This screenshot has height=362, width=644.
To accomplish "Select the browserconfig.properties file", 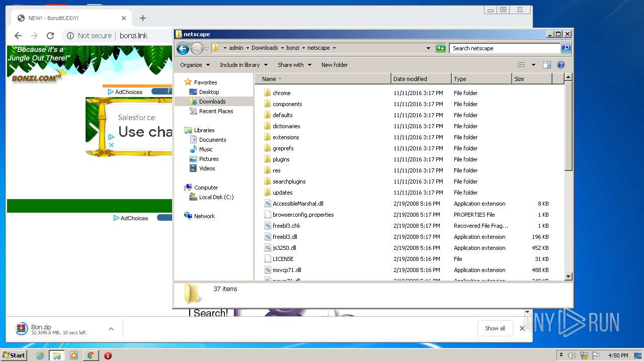I will pyautogui.click(x=303, y=215).
